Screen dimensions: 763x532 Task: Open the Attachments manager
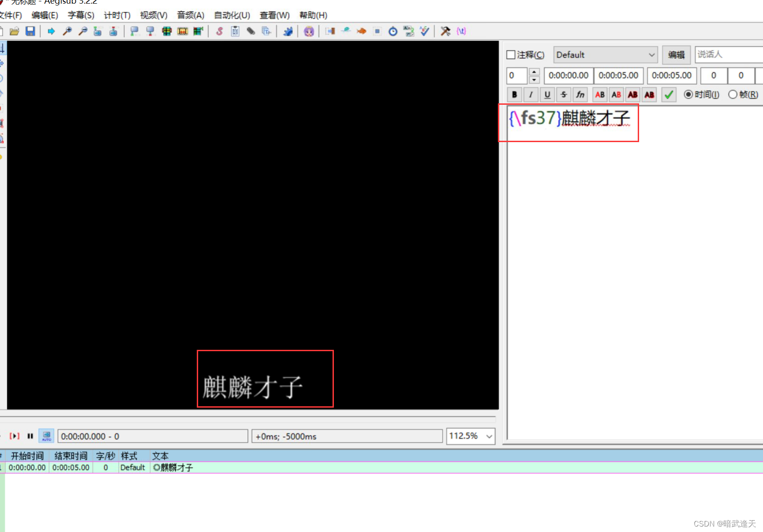coord(251,31)
